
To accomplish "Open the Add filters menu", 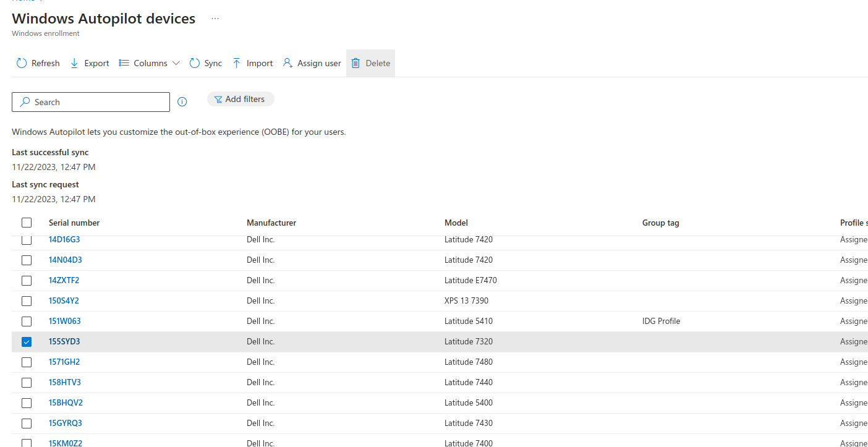I will click(x=240, y=99).
